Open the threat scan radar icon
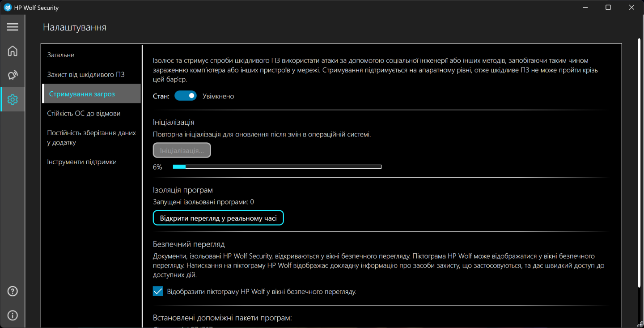 pos(13,75)
